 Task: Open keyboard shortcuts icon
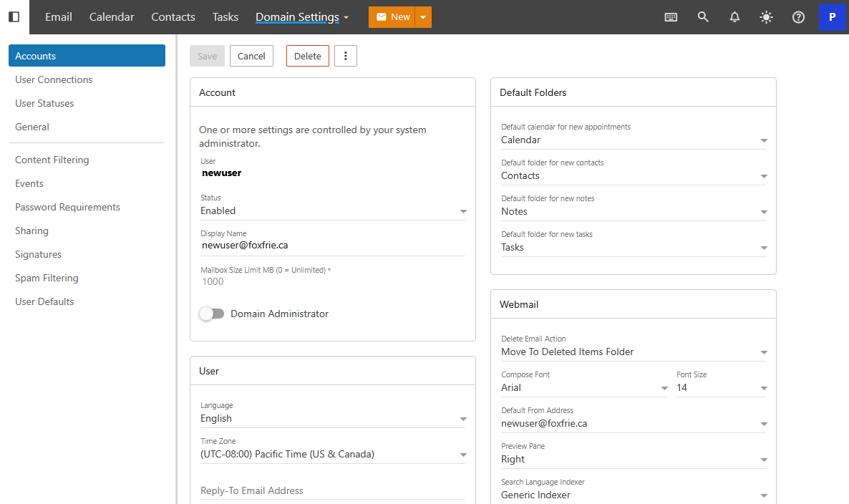coord(671,17)
